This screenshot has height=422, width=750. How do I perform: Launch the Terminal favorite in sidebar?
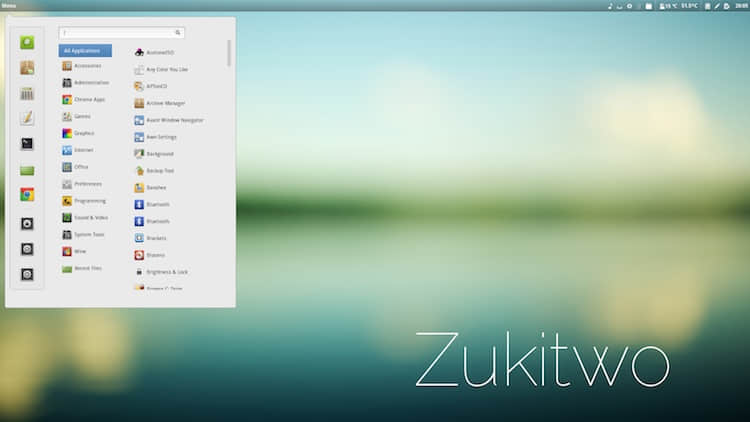27,144
